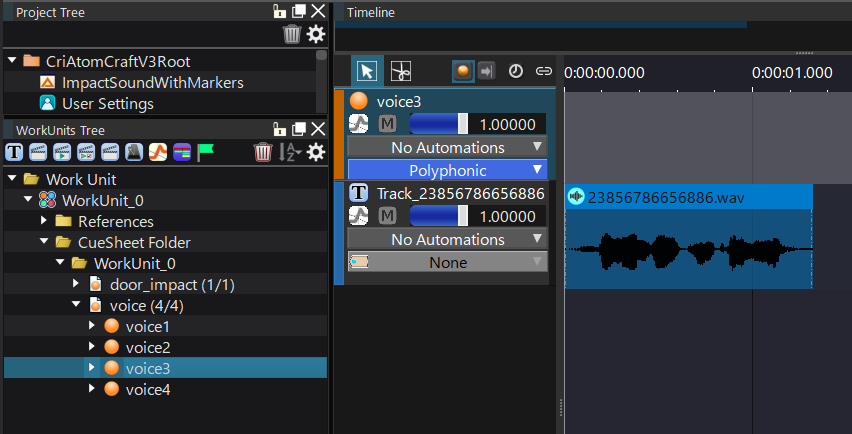The image size is (852, 434).
Task: Float the WorkUnits Tree panel with the overlapping-windows icon
Action: (x=299, y=129)
